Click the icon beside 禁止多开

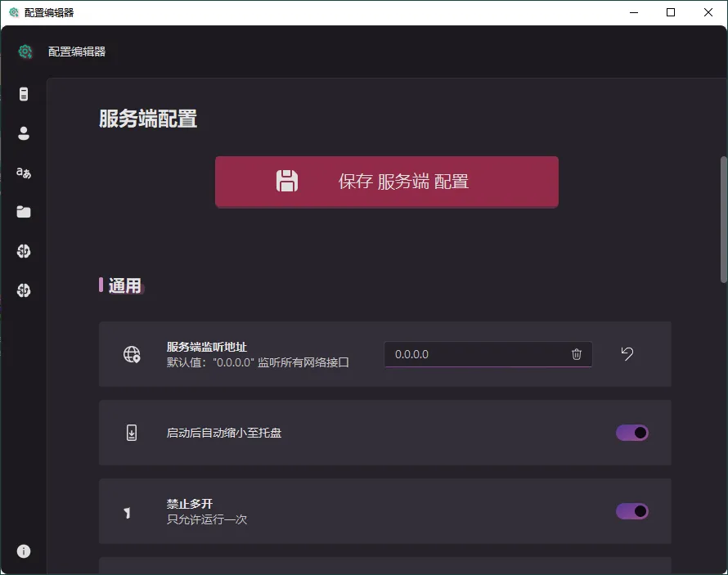[127, 511]
